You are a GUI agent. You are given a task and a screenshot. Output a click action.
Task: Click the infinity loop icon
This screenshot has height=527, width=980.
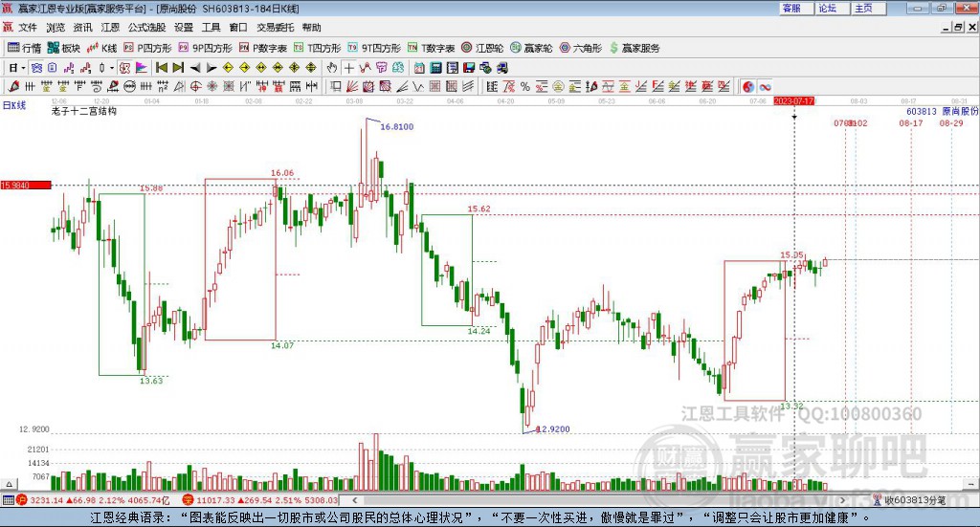coord(765,87)
